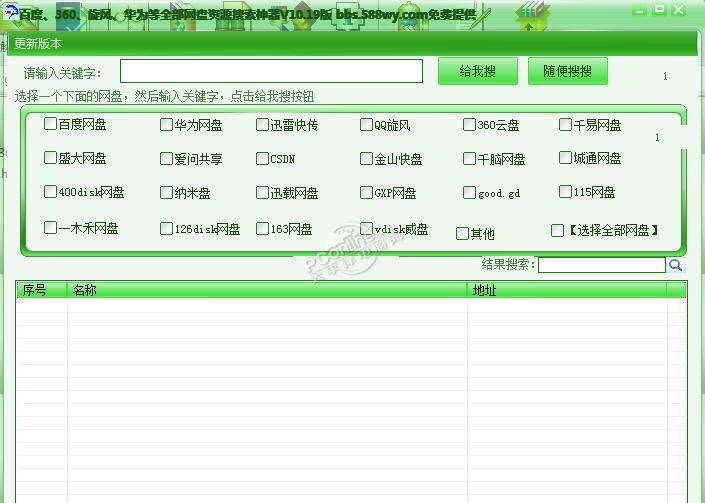705x503 pixels.
Task: Select the QQ旋风 checkbox
Action: 366,125
